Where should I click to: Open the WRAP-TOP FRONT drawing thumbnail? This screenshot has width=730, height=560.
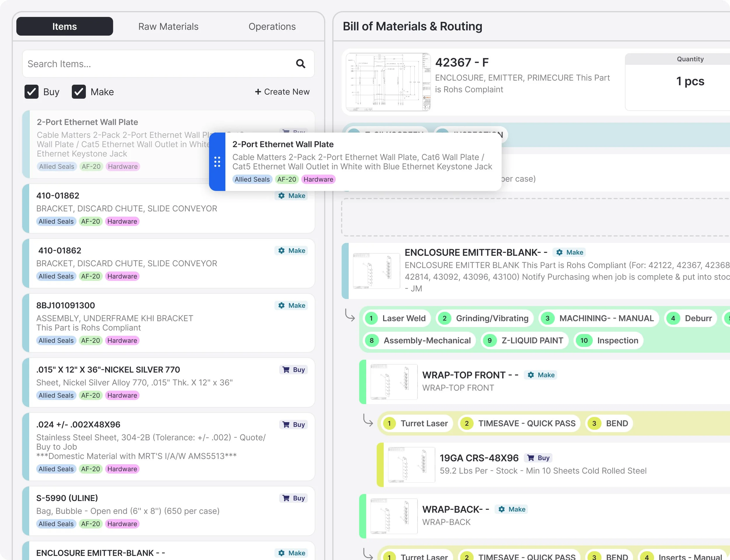point(394,382)
